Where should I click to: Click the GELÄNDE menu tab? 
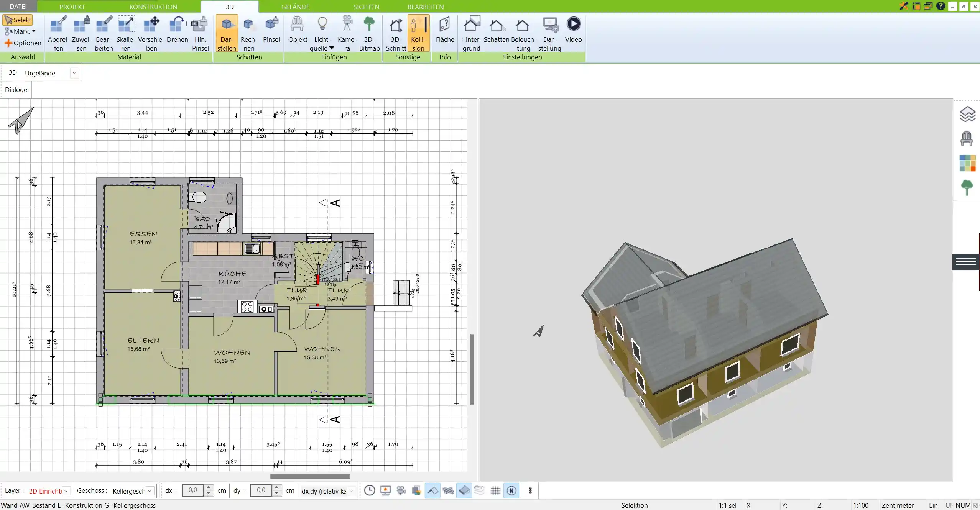pyautogui.click(x=295, y=7)
